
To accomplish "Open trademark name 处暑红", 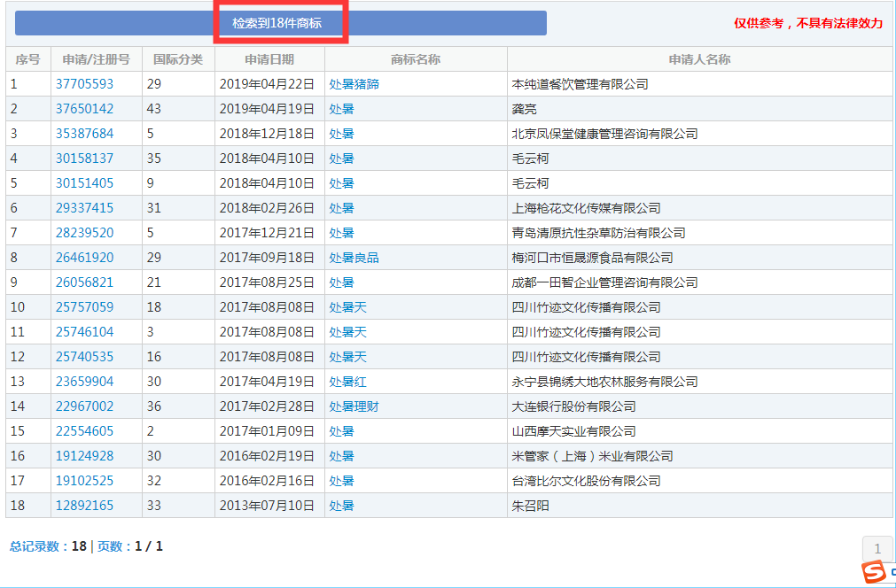I will [347, 382].
